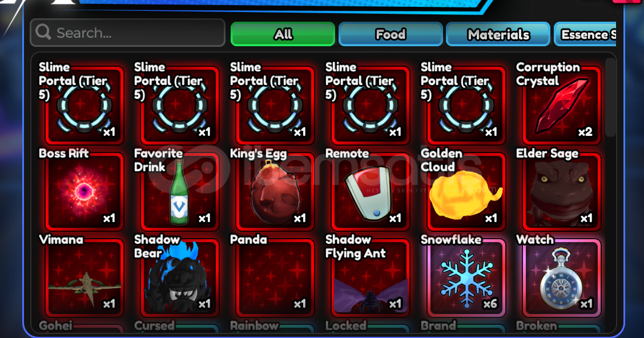Open the Food filter tab
The width and height of the screenshot is (644, 338).
pos(391,34)
